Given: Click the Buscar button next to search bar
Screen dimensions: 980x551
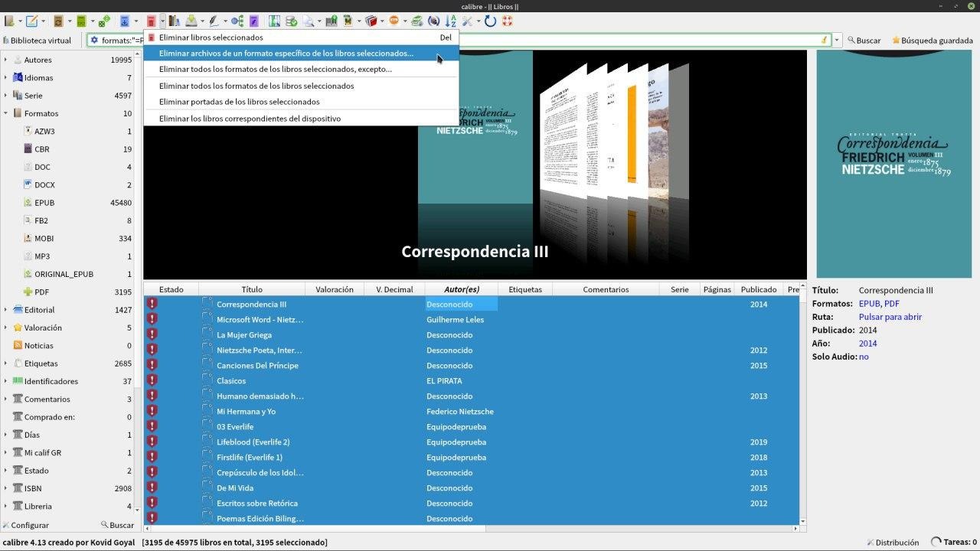Looking at the screenshot, I should (x=864, y=41).
